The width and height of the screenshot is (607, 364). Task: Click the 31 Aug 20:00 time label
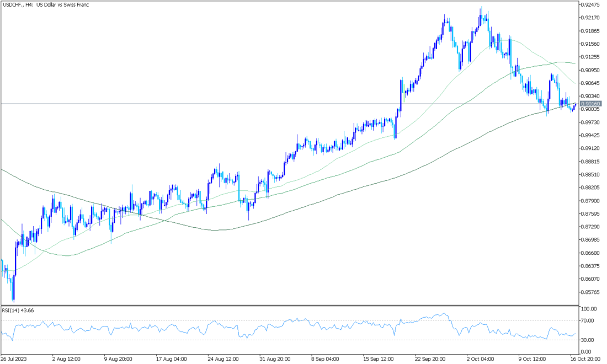point(275,359)
